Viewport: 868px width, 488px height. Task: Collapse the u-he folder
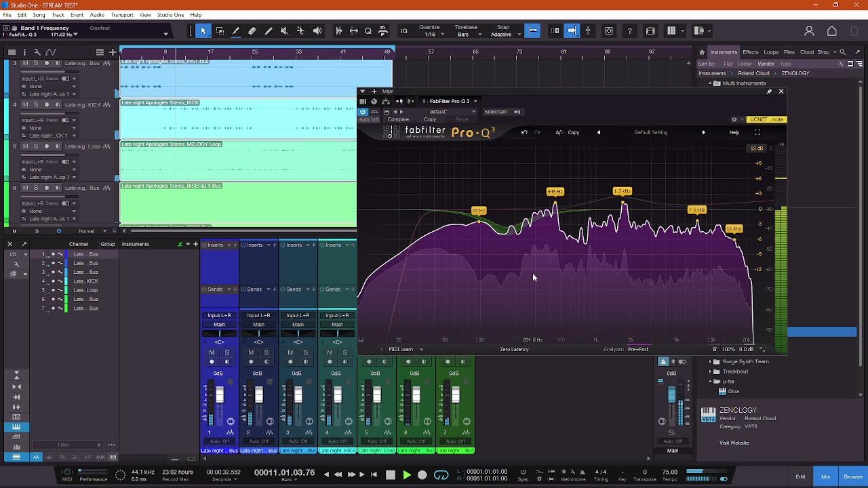[710, 381]
